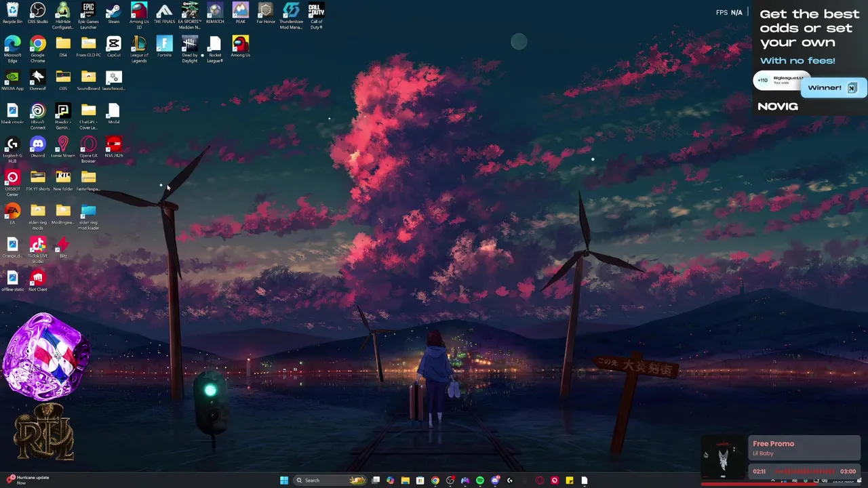The height and width of the screenshot is (488, 868).
Task: Click the FPS N/A overlay counter
Action: [729, 12]
